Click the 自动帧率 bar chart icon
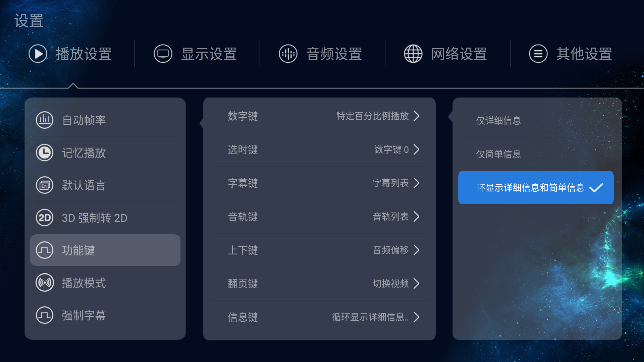 (x=45, y=120)
